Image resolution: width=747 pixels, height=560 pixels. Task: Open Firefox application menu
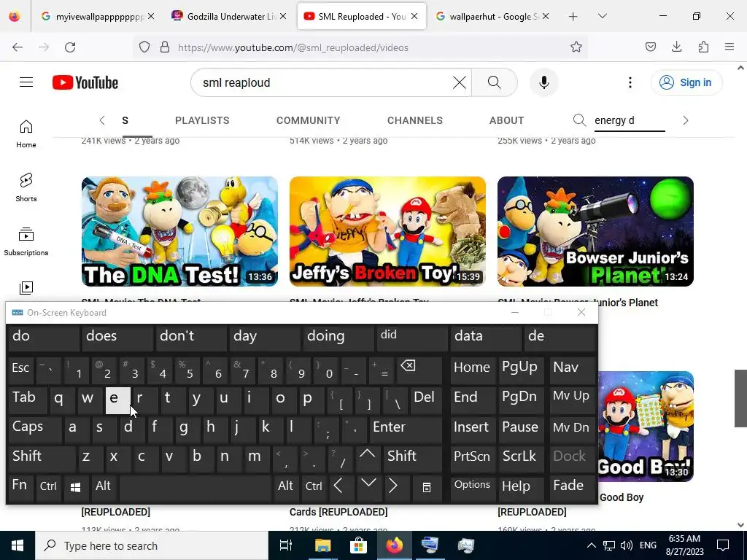pos(729,47)
